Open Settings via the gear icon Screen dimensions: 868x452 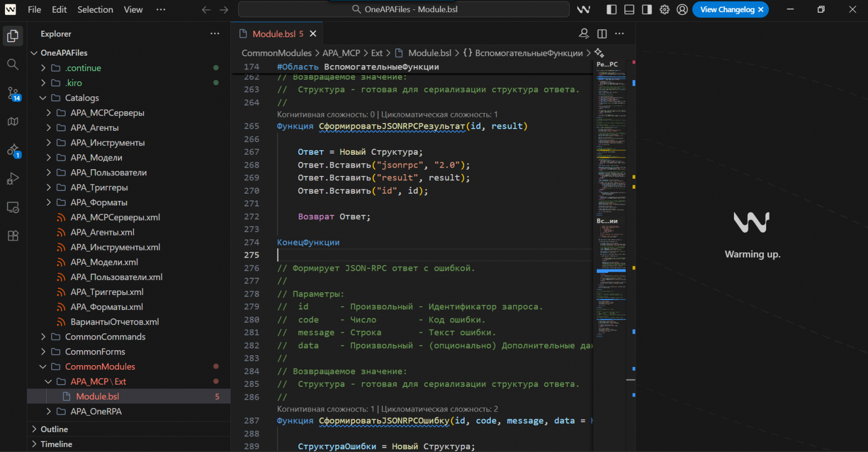pyautogui.click(x=664, y=9)
